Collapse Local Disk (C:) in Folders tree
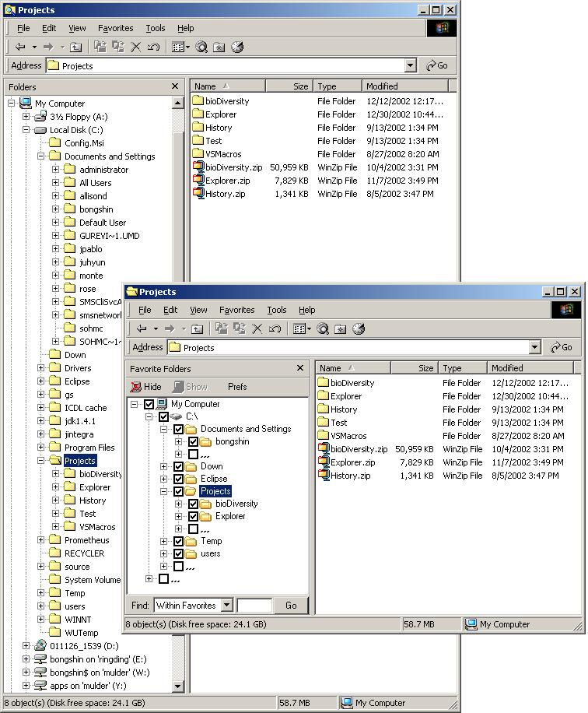This screenshot has height=713, width=588. [x=26, y=129]
